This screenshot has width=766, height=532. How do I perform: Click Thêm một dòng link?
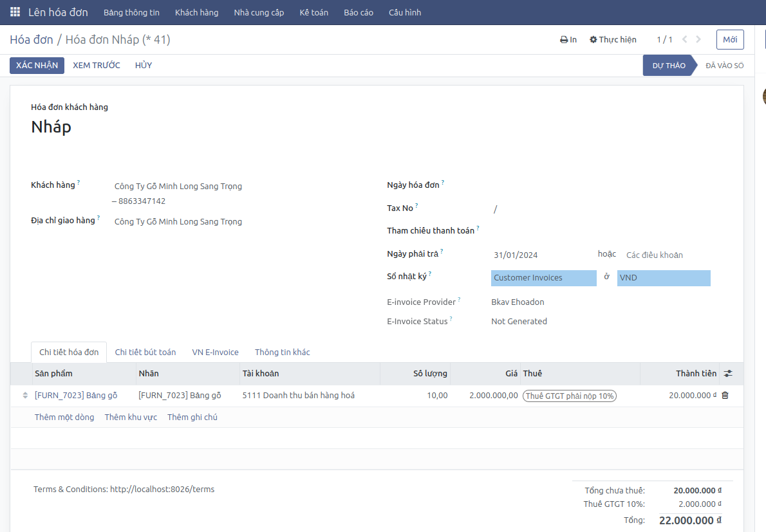click(x=64, y=417)
